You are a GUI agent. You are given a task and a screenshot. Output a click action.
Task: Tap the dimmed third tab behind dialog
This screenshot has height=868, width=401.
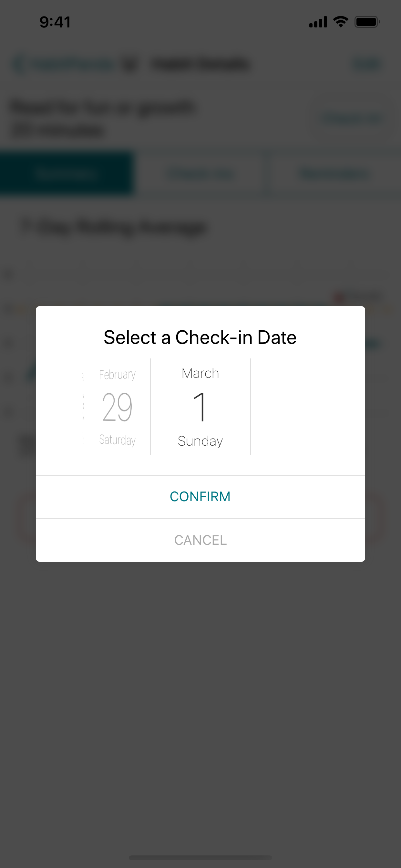(334, 174)
